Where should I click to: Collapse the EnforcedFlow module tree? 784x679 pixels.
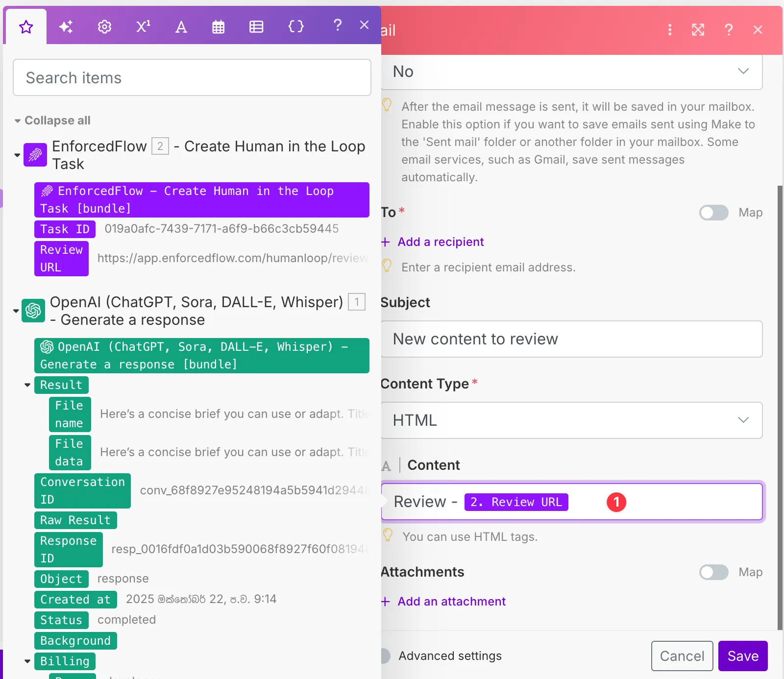tap(17, 155)
